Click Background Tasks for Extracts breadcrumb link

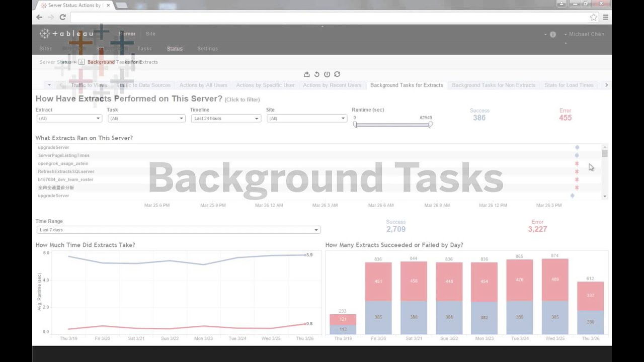123,62
